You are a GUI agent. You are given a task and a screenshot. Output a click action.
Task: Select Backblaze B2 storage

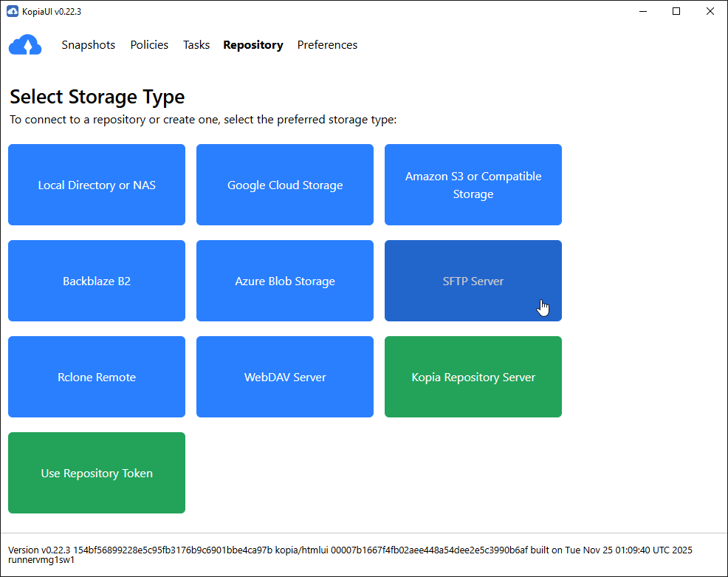pyautogui.click(x=96, y=281)
